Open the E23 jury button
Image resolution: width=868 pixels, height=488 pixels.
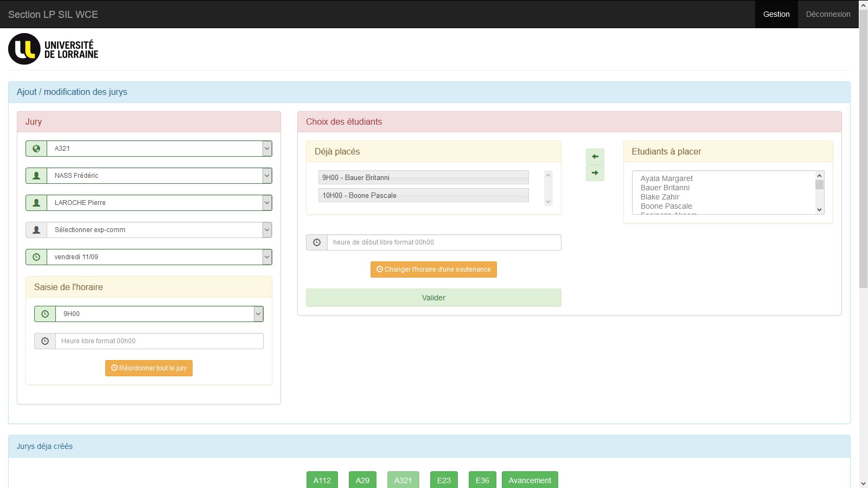(x=444, y=480)
